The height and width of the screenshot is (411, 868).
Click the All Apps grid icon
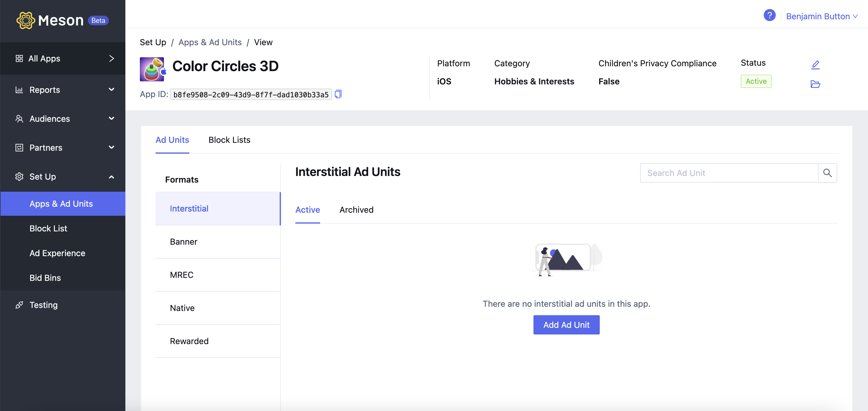(x=19, y=59)
